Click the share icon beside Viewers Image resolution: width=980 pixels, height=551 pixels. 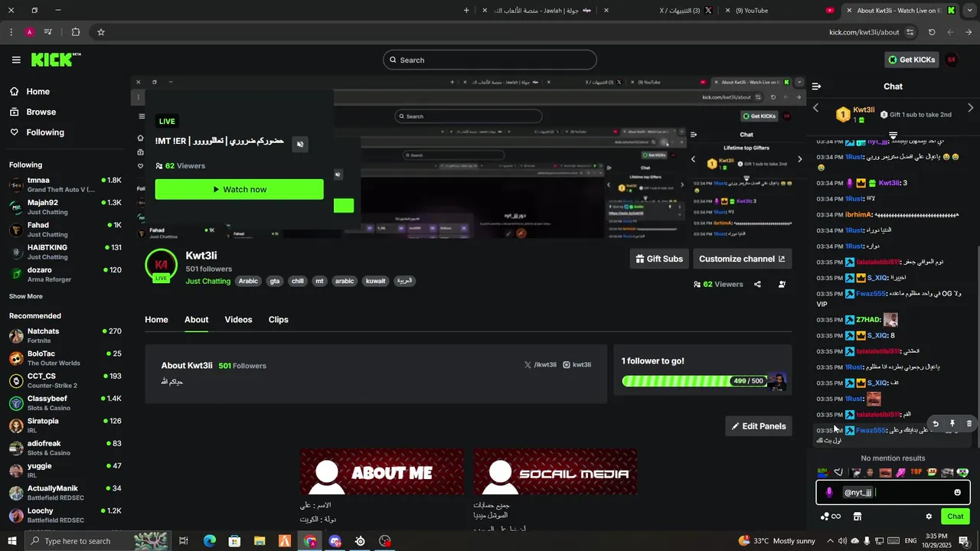pyautogui.click(x=757, y=284)
